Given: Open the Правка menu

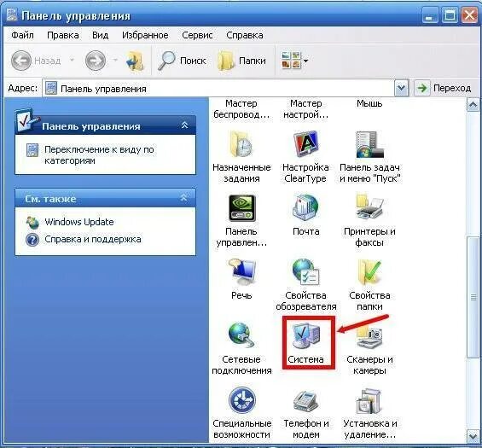Looking at the screenshot, I should pyautogui.click(x=63, y=35).
